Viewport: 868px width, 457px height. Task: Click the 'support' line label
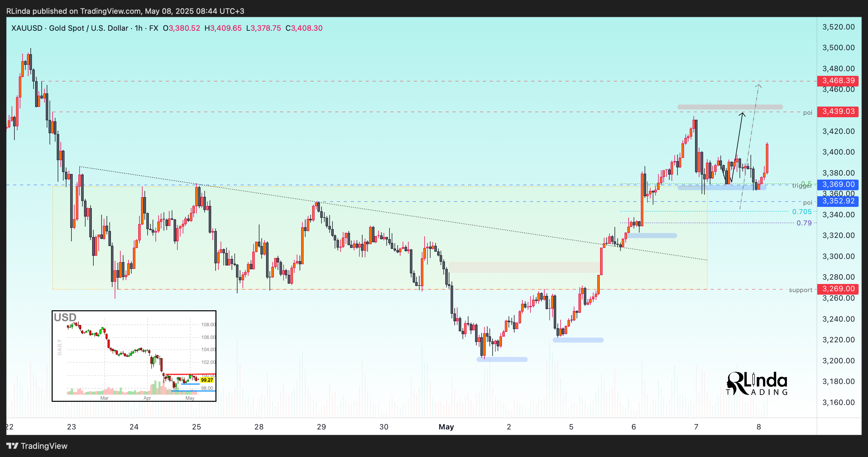pos(800,290)
